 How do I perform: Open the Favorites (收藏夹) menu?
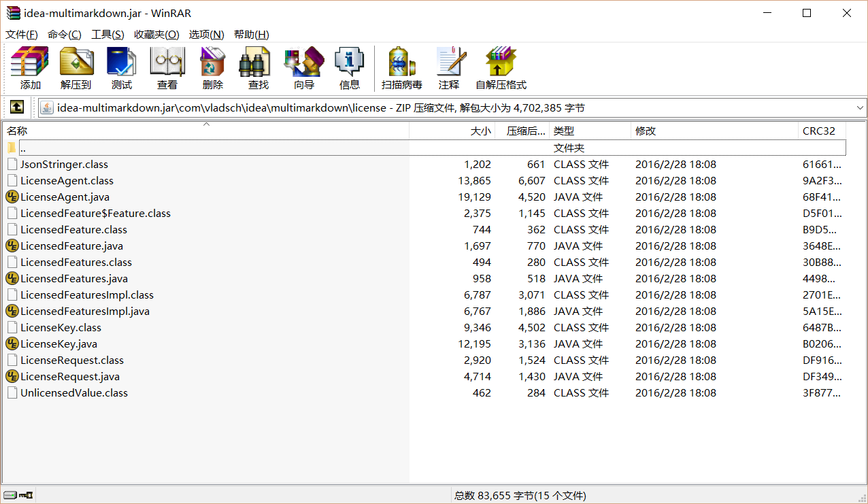tap(156, 35)
